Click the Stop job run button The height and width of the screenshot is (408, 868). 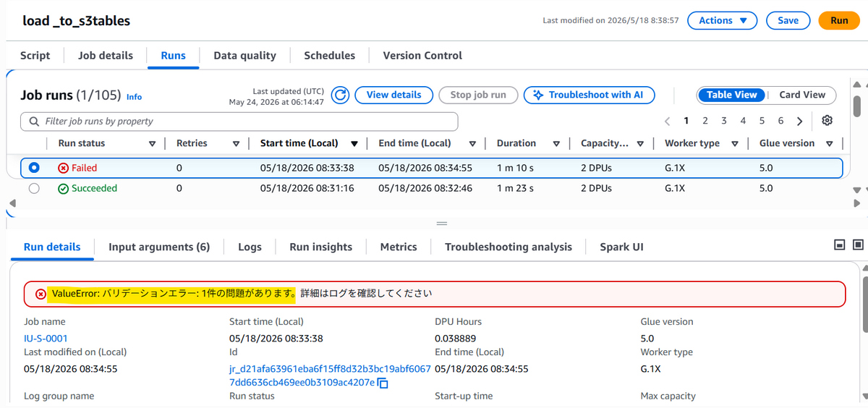point(478,95)
